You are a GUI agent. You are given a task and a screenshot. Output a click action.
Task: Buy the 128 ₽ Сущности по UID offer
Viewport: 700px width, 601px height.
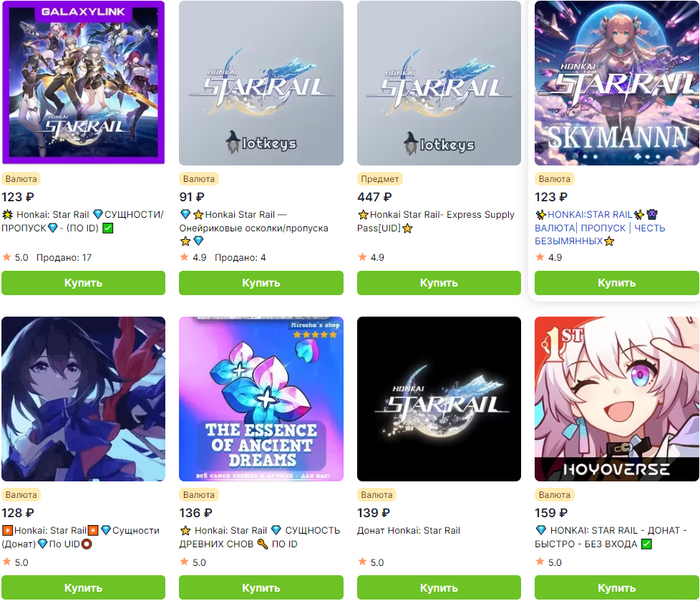point(83,588)
